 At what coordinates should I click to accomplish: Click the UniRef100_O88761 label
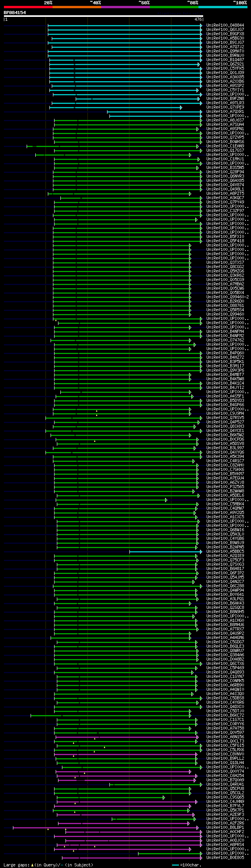tap(225, 306)
